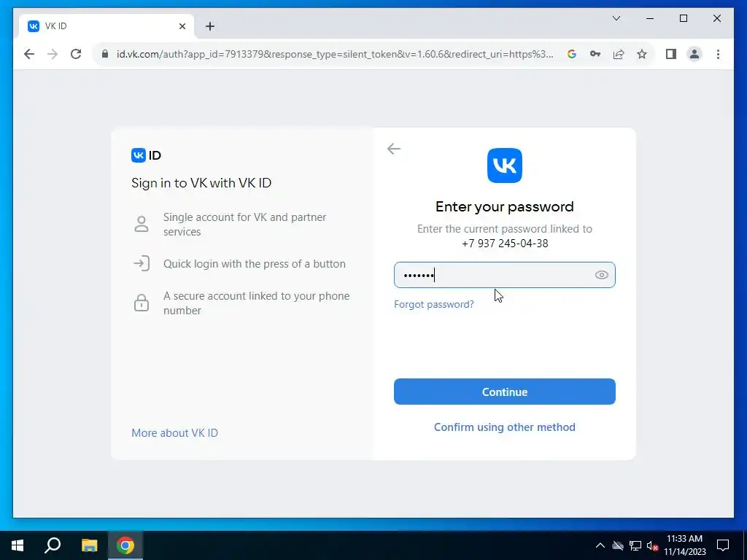
Task: Select the VK ID browser tab
Action: (107, 26)
